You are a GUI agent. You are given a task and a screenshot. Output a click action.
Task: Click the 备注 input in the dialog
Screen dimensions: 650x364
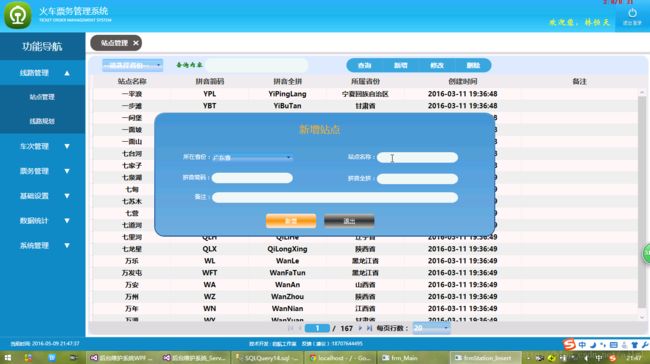click(335, 197)
